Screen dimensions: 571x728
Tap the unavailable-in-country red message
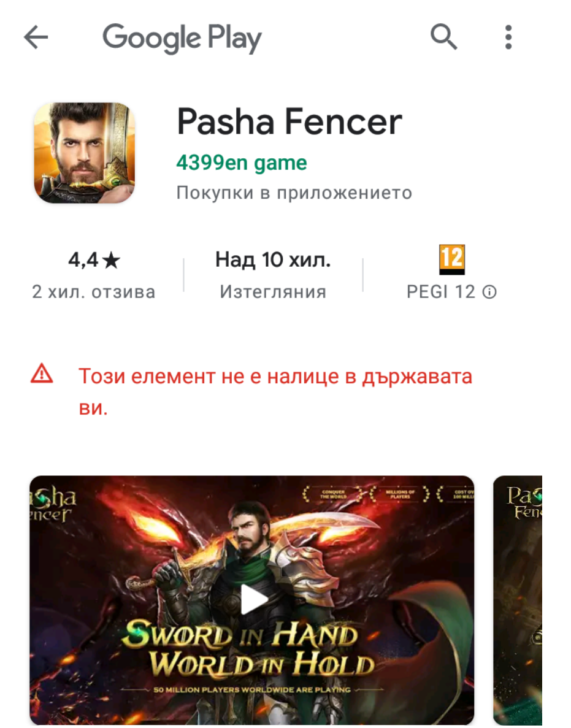tap(275, 391)
